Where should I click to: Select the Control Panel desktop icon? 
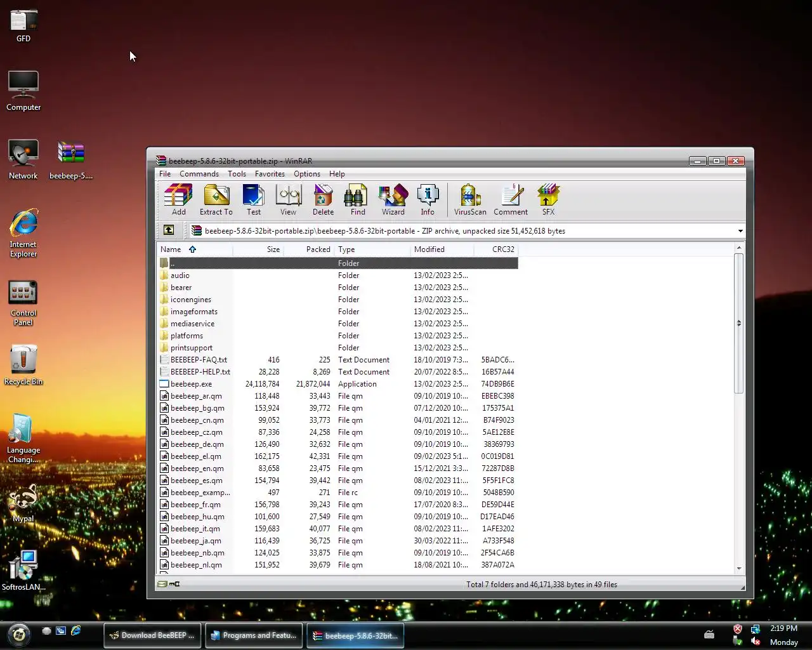[23, 303]
